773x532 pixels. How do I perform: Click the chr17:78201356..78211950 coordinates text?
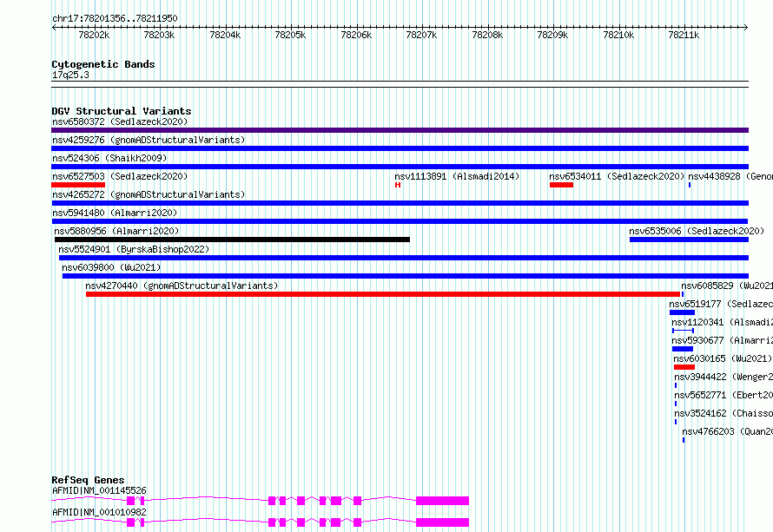(115, 18)
